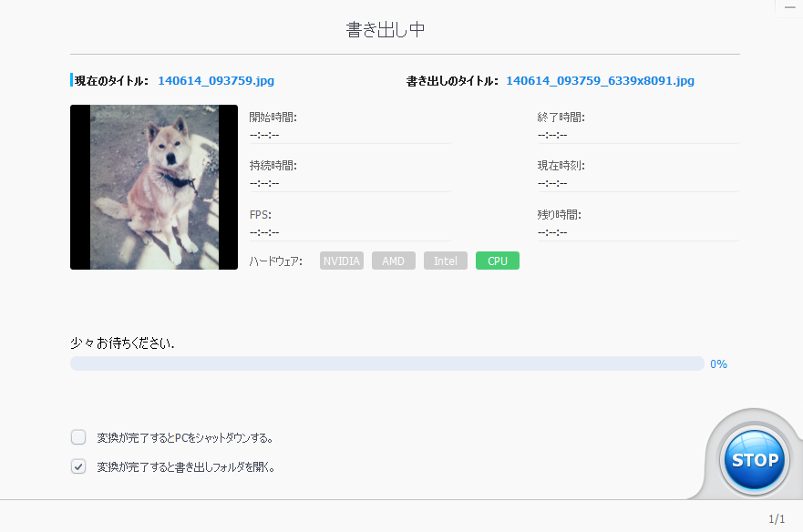Click the 持続時間 label
Screen dimensions: 803x532
[x=273, y=166]
